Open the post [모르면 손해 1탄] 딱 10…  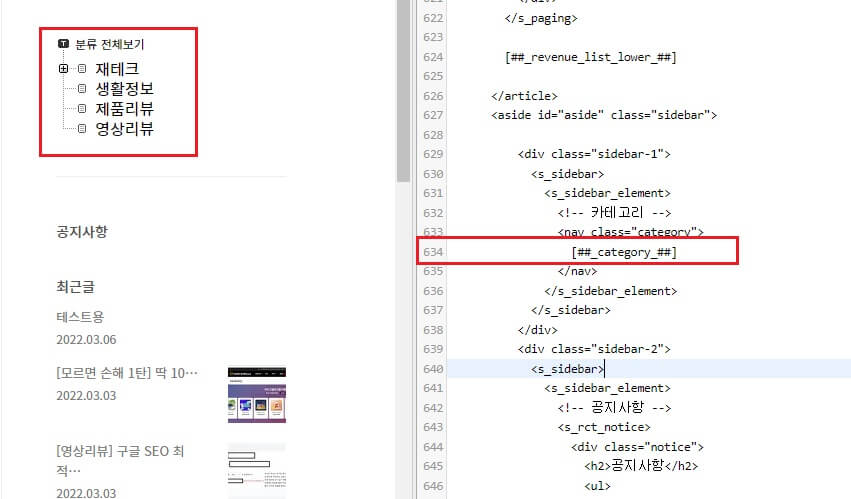coord(127,373)
